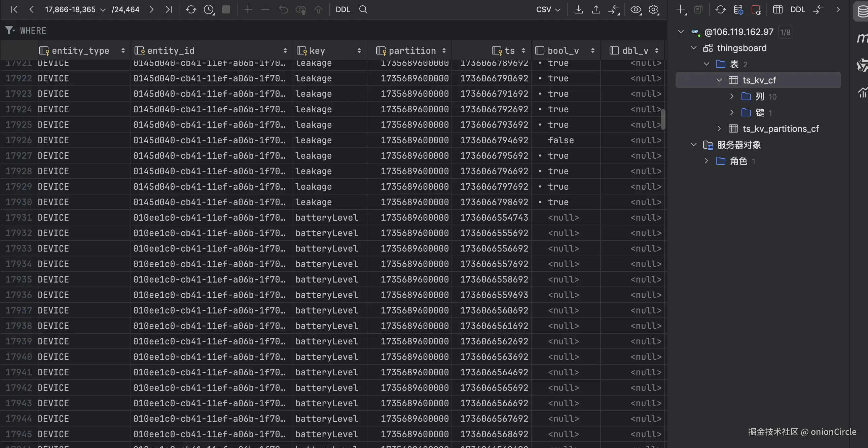Image resolution: width=868 pixels, height=448 pixels.
Task: Toggle the WHERE filter funnel icon
Action: [x=10, y=31]
